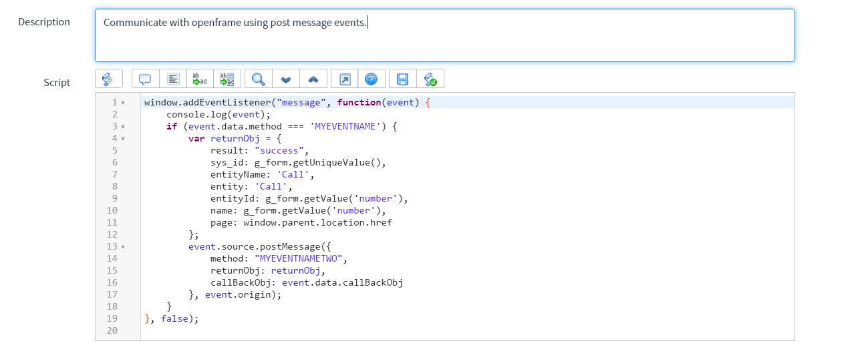This screenshot has width=868, height=347.
Task: Toggle full screen script editor icon
Action: 345,79
